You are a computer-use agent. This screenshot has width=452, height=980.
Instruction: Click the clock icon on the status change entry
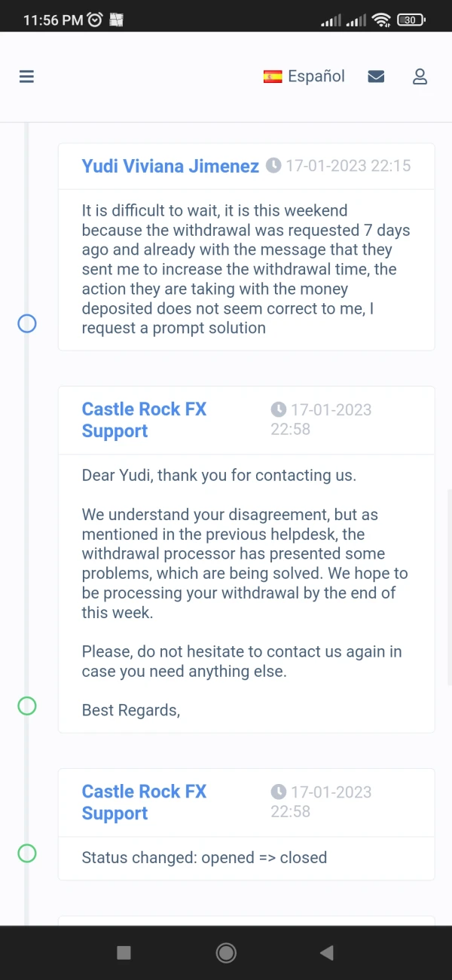pyautogui.click(x=279, y=792)
